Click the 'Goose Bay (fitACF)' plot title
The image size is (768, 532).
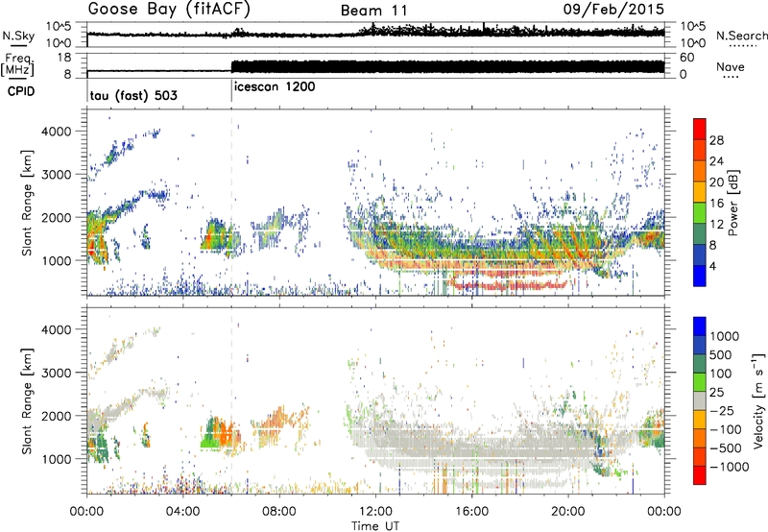tap(169, 10)
